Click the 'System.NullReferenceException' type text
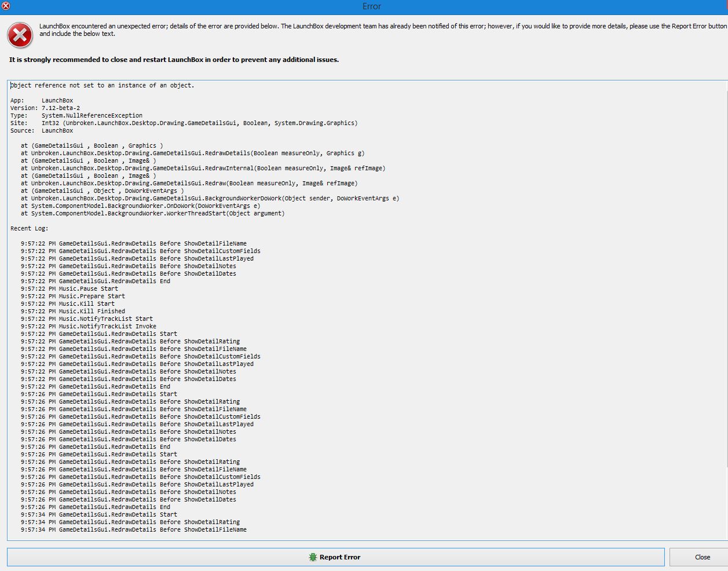This screenshot has height=571, width=728. [92, 115]
